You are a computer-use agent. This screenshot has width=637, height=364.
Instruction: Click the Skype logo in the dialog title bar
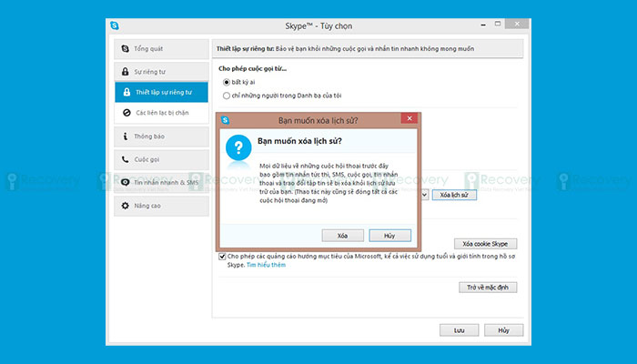tap(225, 120)
